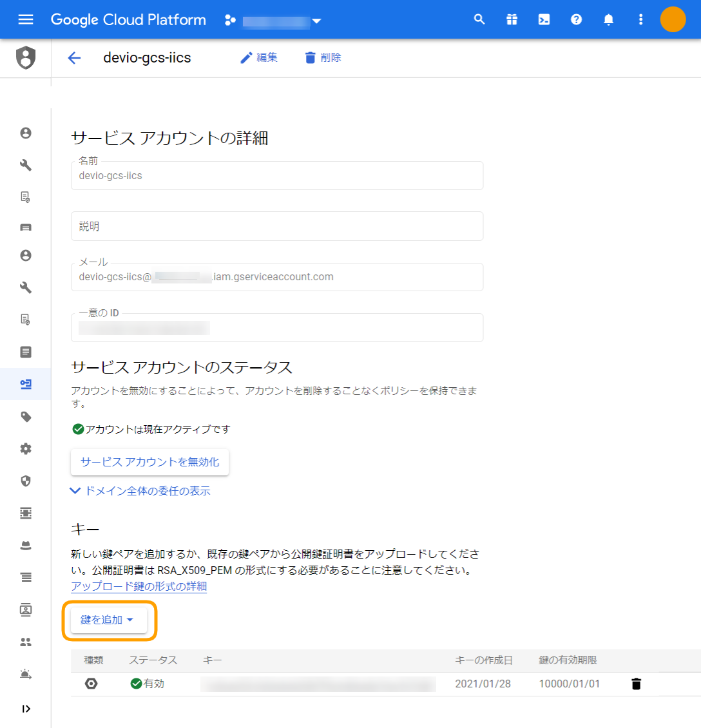Image resolution: width=701 pixels, height=728 pixels.
Task: Open the 鍵を追加 dropdown
Action: click(109, 620)
